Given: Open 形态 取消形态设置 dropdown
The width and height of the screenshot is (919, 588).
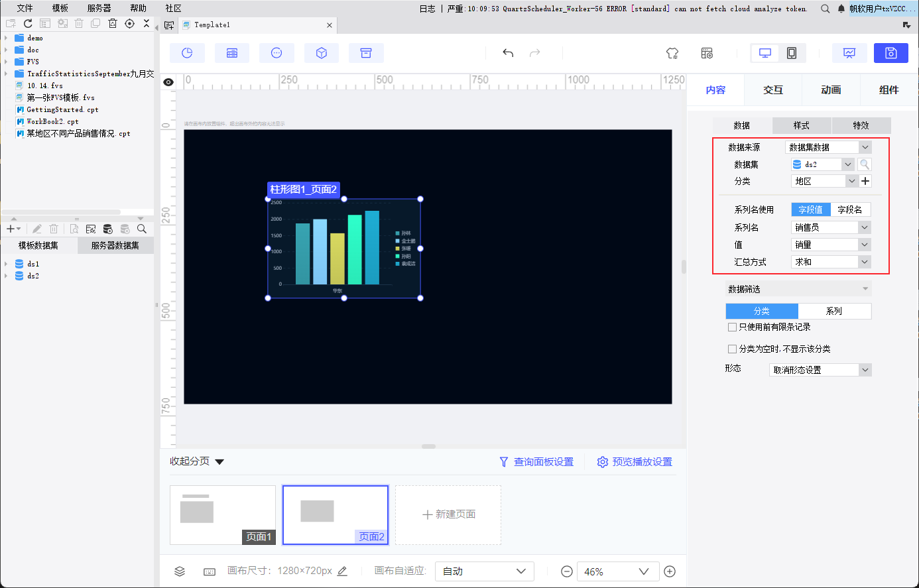Looking at the screenshot, I should click(x=820, y=370).
